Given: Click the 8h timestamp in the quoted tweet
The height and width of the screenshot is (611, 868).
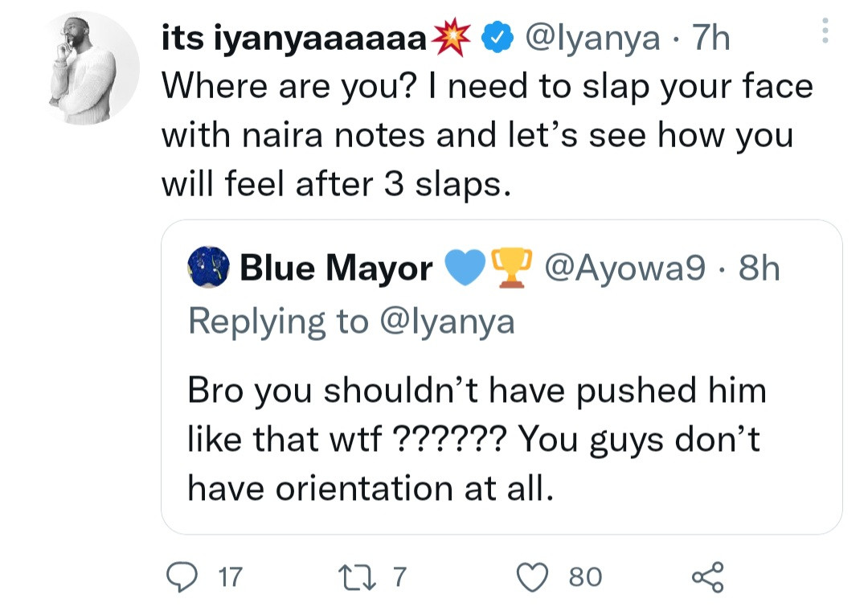Looking at the screenshot, I should pyautogui.click(x=759, y=268).
